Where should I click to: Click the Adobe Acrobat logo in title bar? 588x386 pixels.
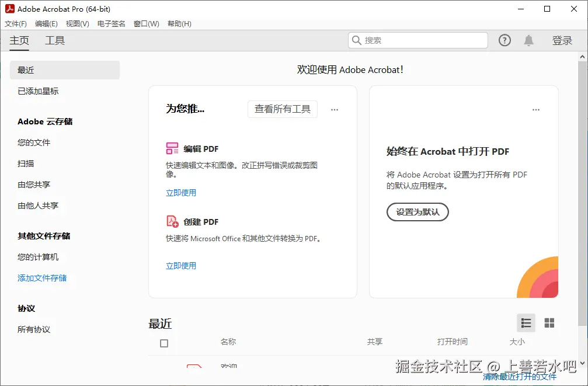tap(9, 9)
